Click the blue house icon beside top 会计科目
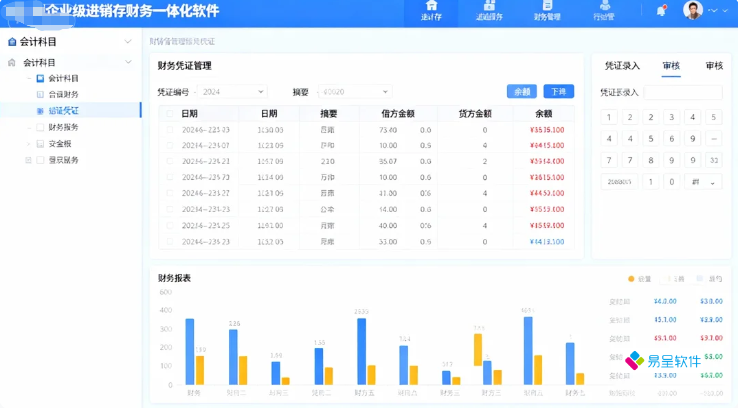Viewport: 738px width, 408px height. (x=12, y=42)
